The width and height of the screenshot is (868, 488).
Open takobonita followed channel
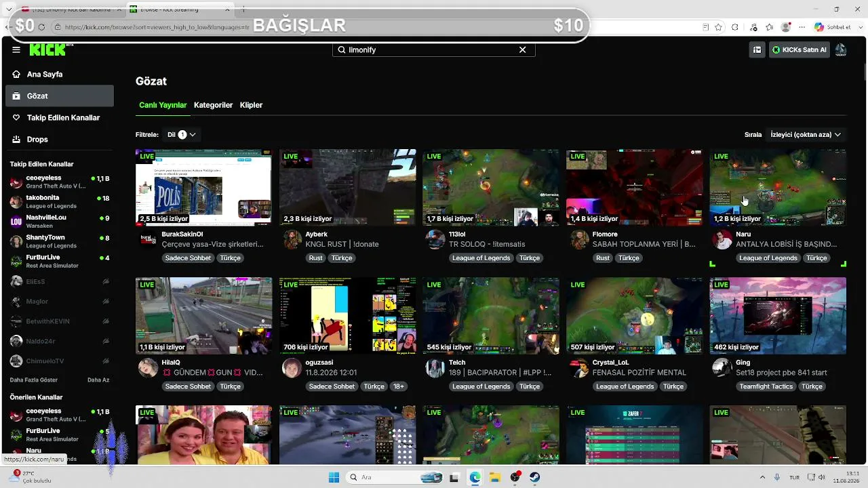coord(60,201)
